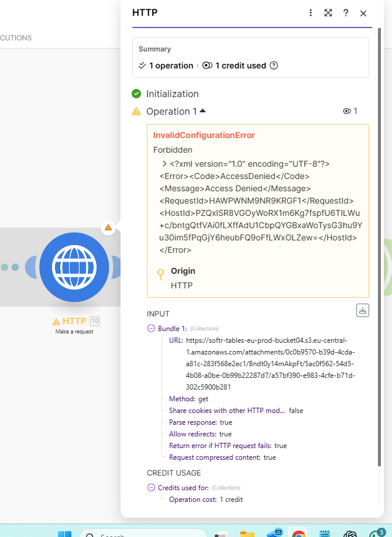Expand the HTTP panel to full screen

coord(328,13)
